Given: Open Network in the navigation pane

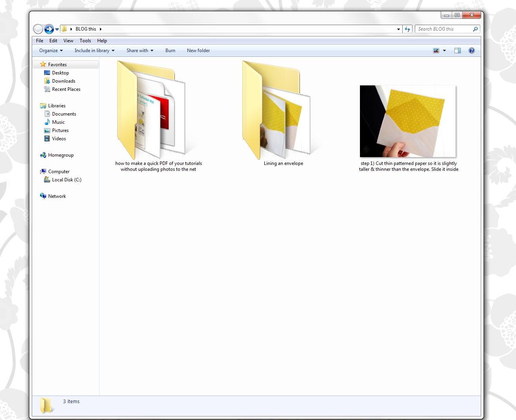Looking at the screenshot, I should coord(57,196).
